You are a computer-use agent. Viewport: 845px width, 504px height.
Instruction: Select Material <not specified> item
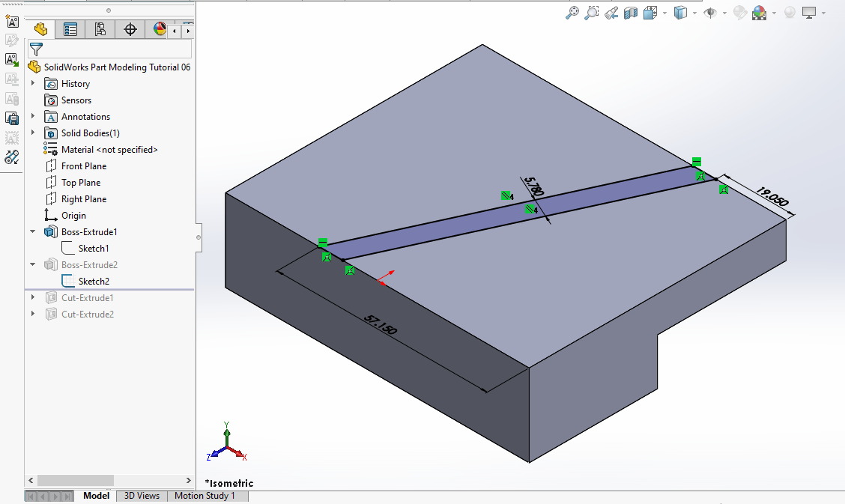point(109,150)
